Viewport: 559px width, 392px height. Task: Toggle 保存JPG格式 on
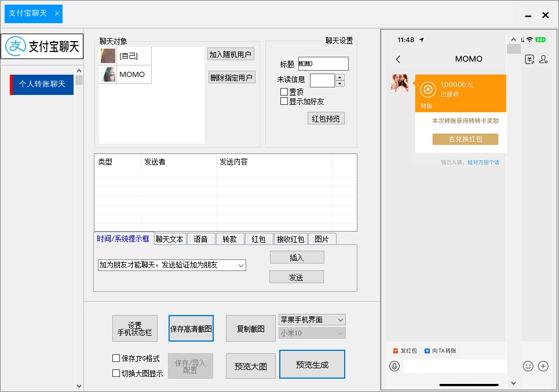pyautogui.click(x=116, y=358)
